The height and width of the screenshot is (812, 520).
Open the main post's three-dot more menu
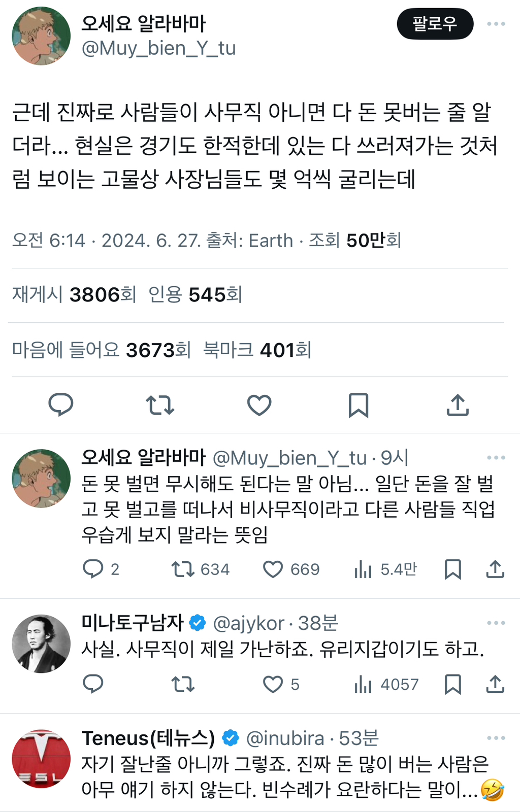coord(496,24)
